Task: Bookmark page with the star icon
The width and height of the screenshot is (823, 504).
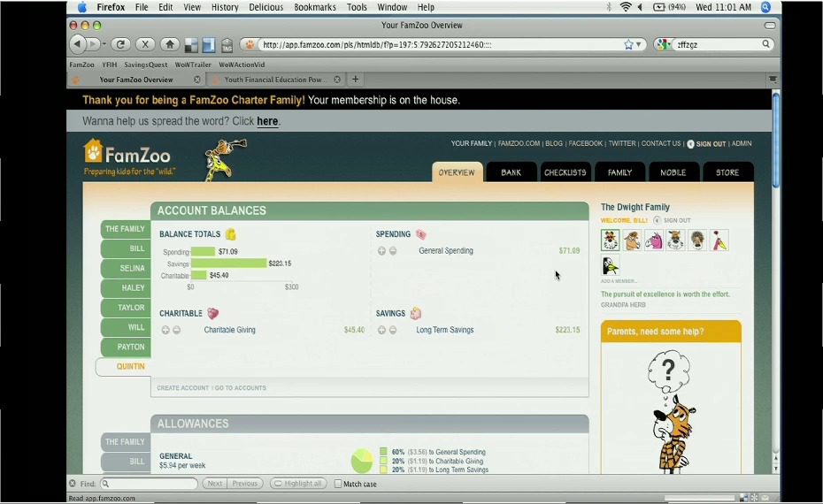Action: point(629,44)
